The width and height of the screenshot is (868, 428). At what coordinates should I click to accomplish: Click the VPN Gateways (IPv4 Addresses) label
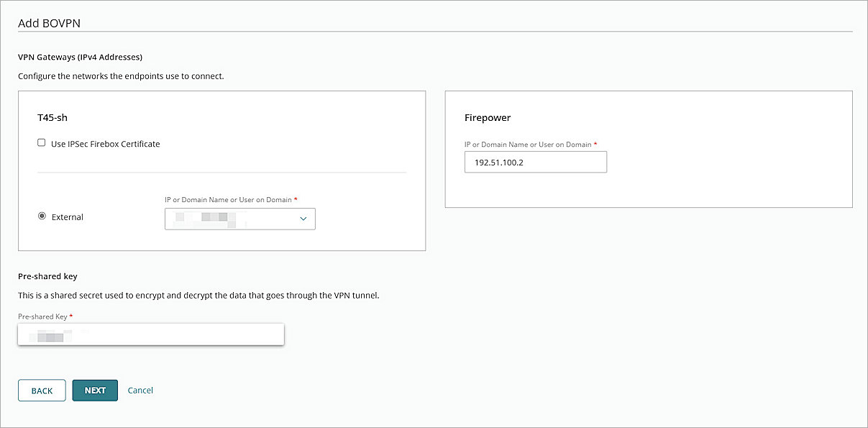point(79,57)
